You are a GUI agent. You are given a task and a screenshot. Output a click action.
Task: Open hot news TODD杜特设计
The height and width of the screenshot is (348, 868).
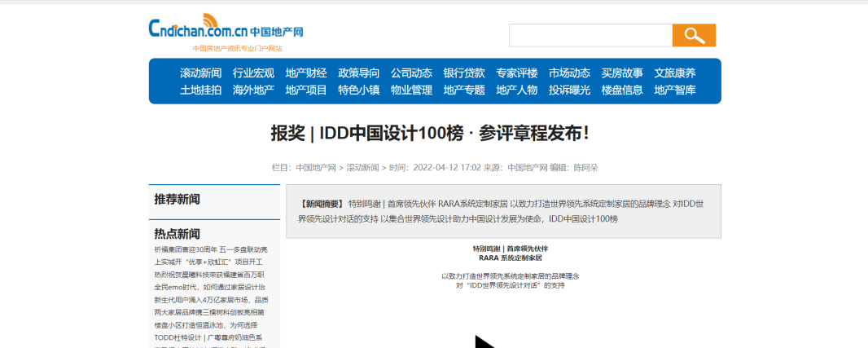[x=208, y=337]
